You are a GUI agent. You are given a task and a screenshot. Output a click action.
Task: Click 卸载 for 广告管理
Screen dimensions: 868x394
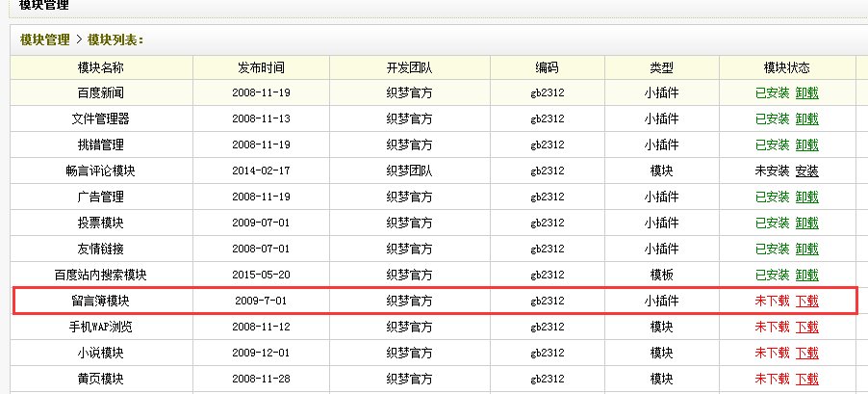[x=806, y=197]
